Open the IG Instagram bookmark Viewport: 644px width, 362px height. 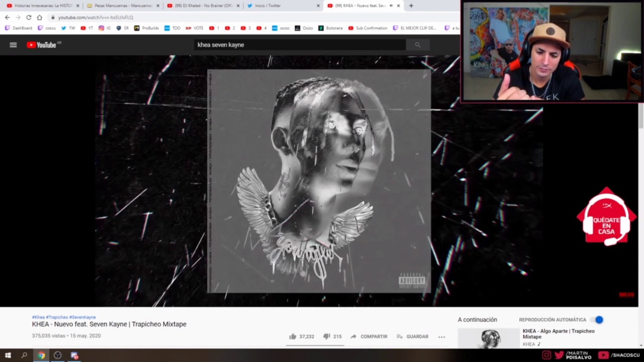pyautogui.click(x=105, y=28)
